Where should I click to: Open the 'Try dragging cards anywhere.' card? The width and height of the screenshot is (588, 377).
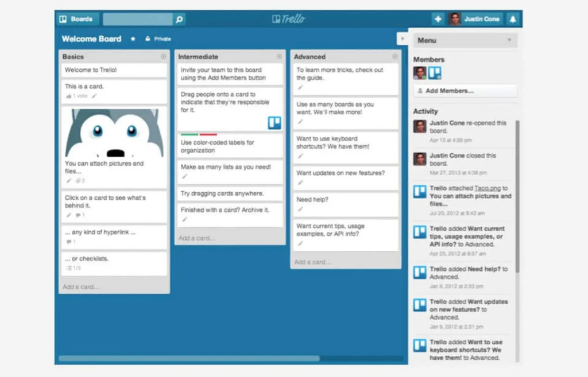coord(230,193)
